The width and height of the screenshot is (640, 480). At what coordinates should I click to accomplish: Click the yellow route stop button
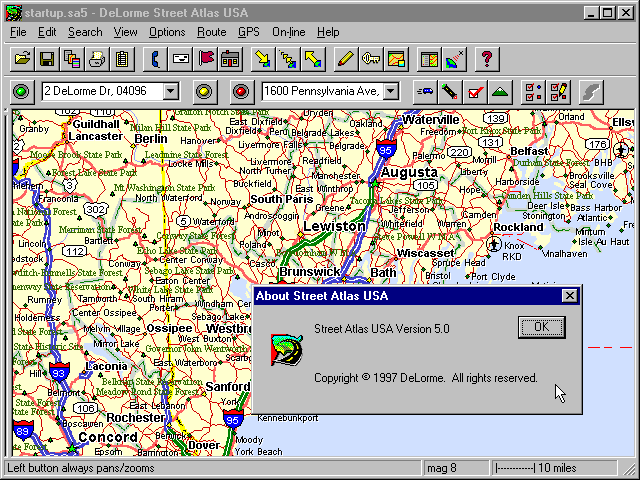point(204,91)
